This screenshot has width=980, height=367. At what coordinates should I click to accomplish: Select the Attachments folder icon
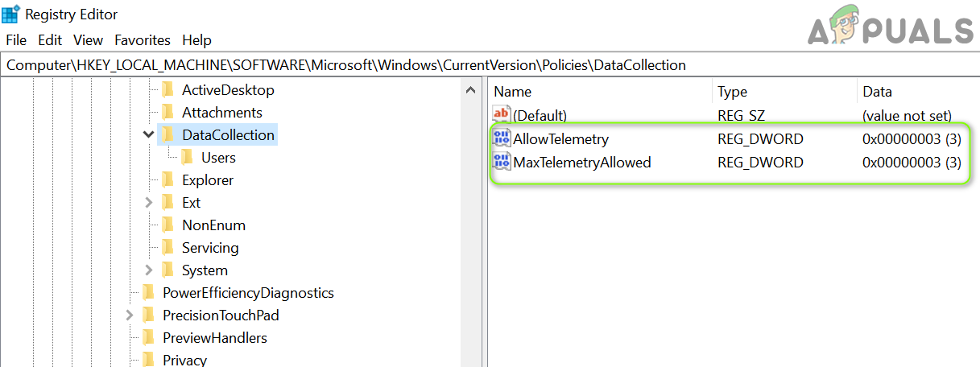coord(167,112)
